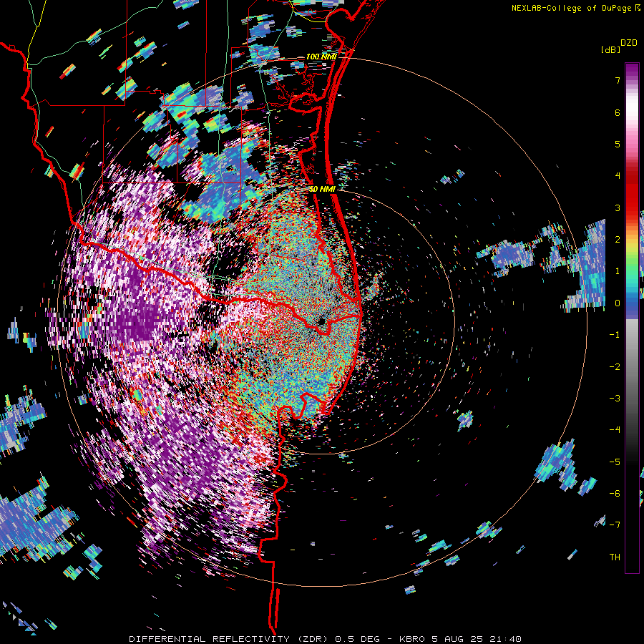
Task: Click the "TH" threshold scale label
Action: click(615, 557)
